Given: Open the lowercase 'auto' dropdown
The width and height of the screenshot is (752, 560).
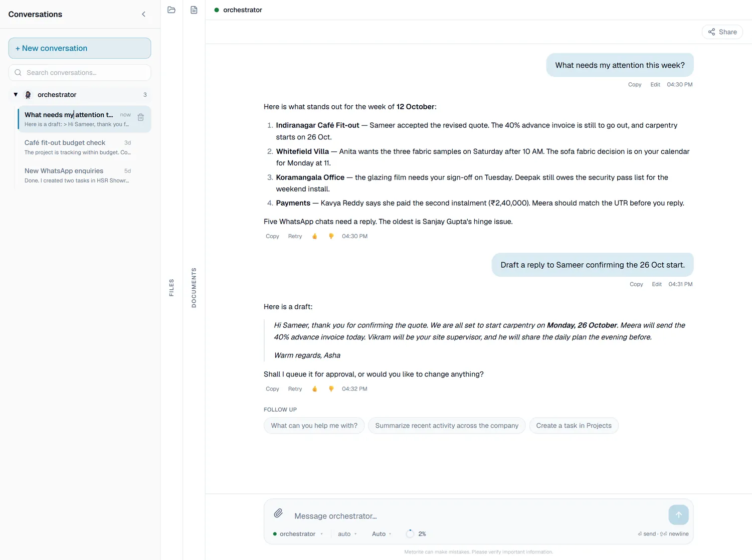Looking at the screenshot, I should click(x=347, y=534).
